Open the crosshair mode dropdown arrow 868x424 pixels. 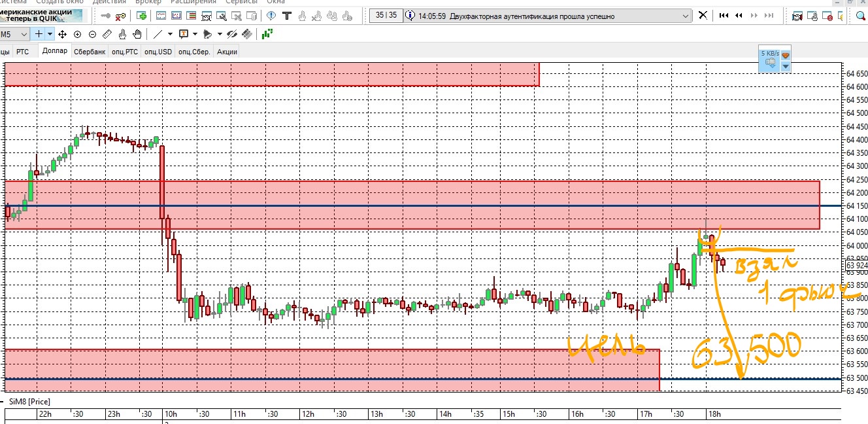tap(50, 34)
